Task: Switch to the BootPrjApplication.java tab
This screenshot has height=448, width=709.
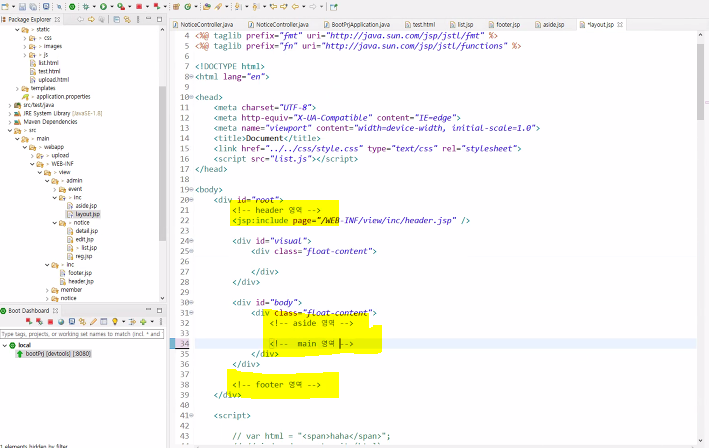Action: pyautogui.click(x=357, y=24)
